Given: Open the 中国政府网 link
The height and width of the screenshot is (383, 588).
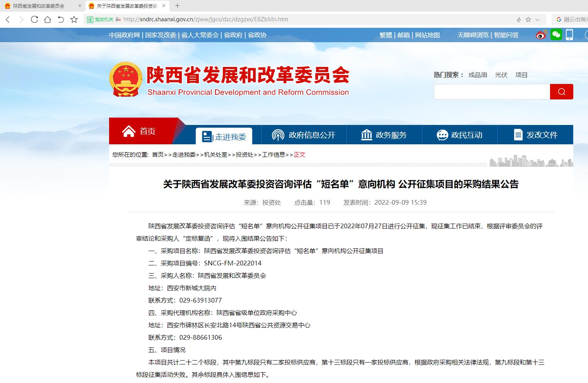Looking at the screenshot, I should pos(124,35).
